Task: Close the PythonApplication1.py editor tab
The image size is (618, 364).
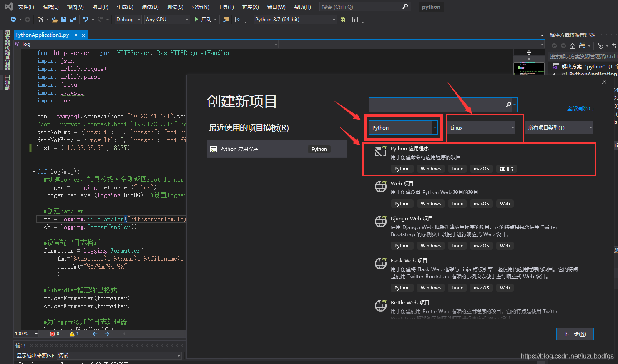Action: (x=83, y=35)
